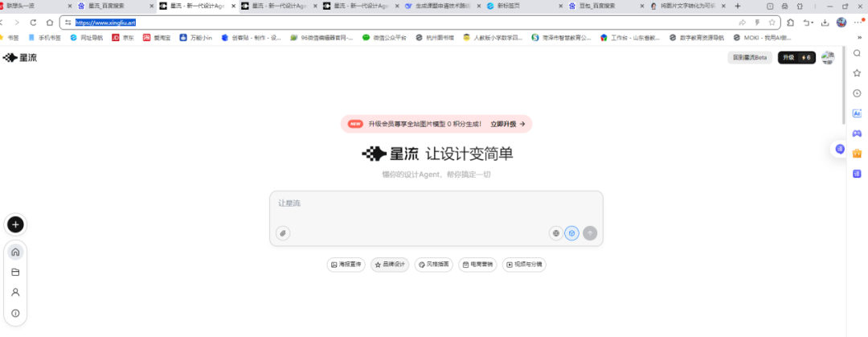Select the 视频与分镜 preset chip

point(524,265)
